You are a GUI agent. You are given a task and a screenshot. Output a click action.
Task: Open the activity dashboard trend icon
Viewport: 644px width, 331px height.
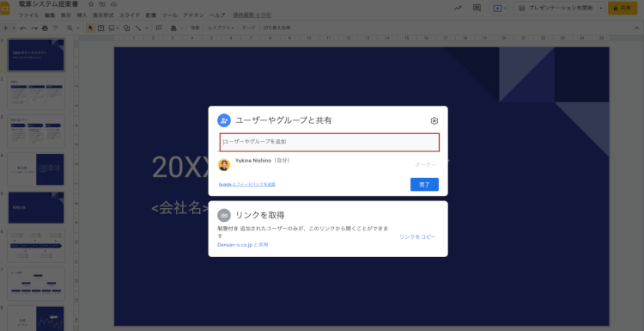[458, 9]
